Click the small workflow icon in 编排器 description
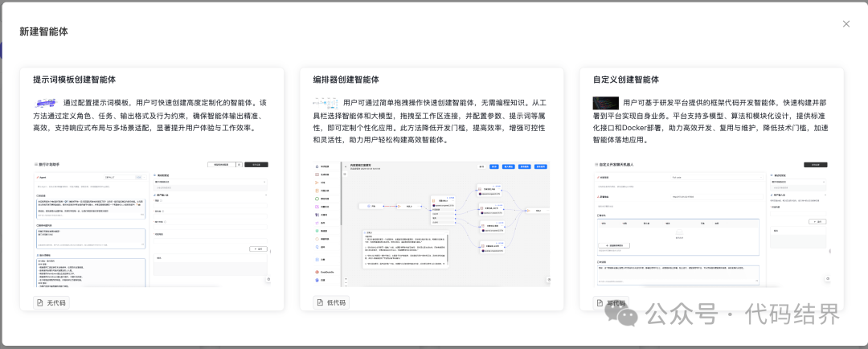 pos(325,103)
